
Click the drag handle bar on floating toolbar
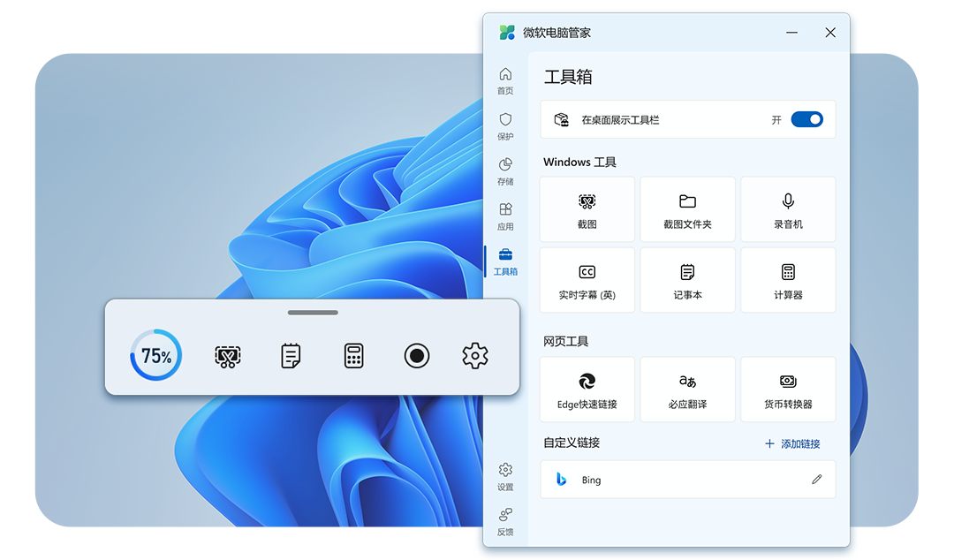313,313
